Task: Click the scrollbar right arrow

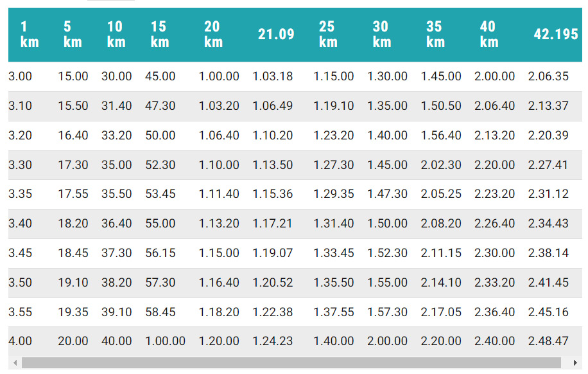Action: tap(575, 363)
